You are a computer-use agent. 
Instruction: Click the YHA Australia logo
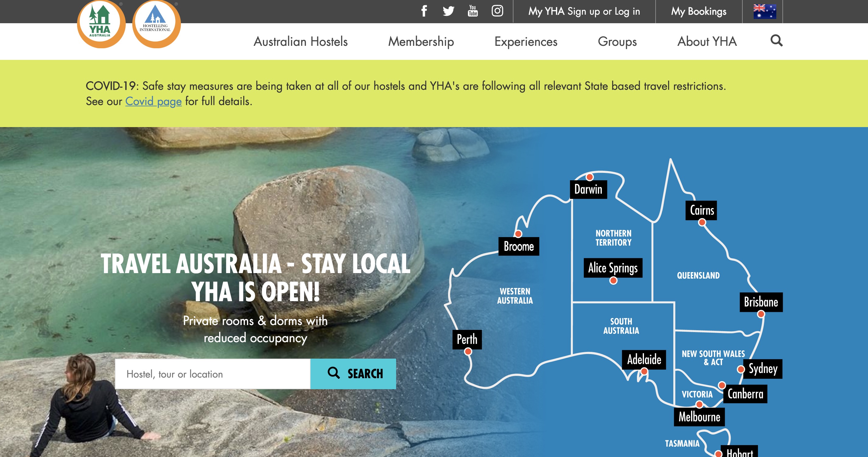tap(101, 24)
